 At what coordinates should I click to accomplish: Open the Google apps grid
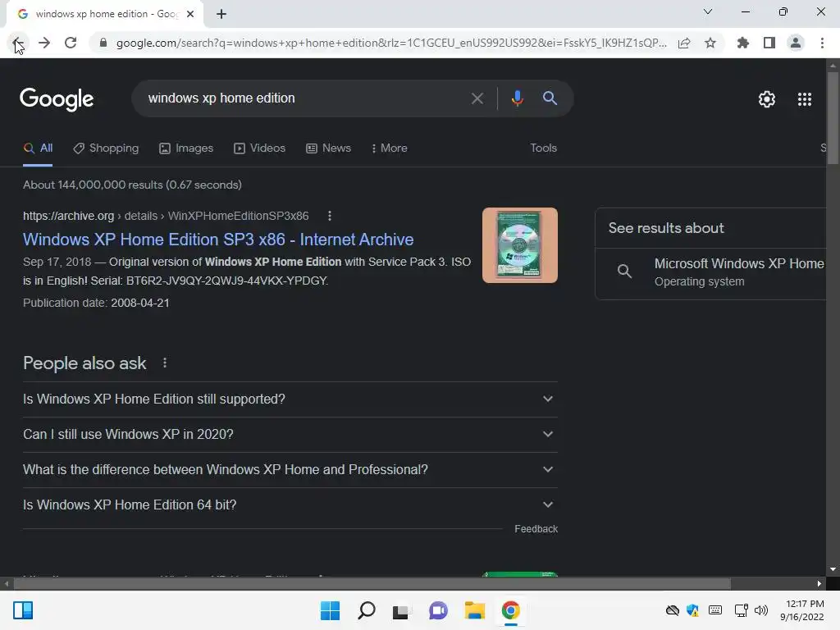pyautogui.click(x=804, y=99)
